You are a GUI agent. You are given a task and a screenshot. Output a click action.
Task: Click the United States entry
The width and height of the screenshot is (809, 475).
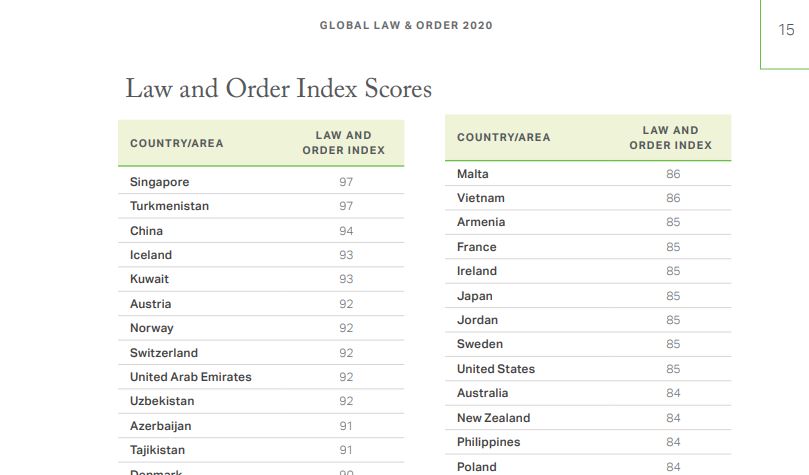pos(496,369)
